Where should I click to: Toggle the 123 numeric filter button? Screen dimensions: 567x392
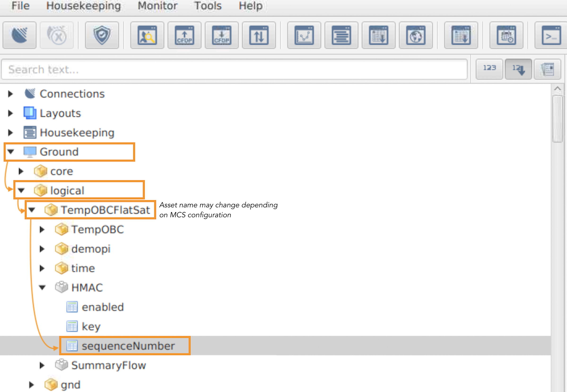[x=489, y=69]
